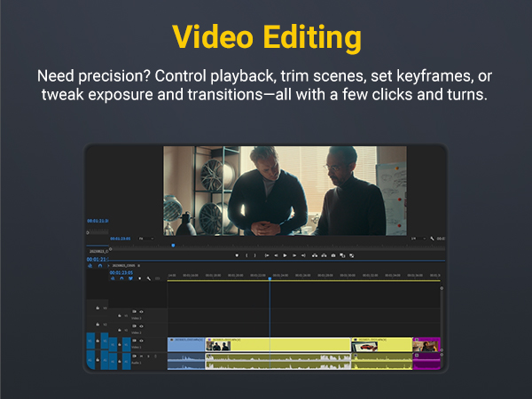Hide Video 2 track with eye icon

click(141, 326)
